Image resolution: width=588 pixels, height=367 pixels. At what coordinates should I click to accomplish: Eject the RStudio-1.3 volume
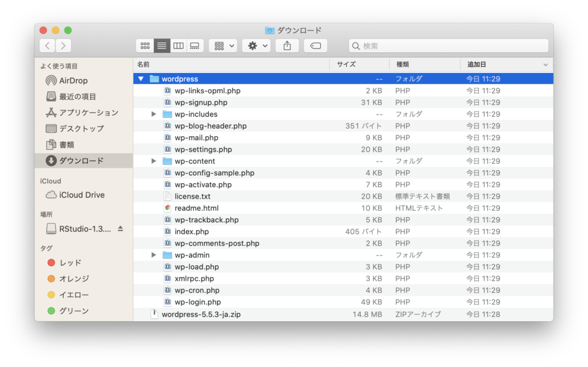click(x=121, y=229)
